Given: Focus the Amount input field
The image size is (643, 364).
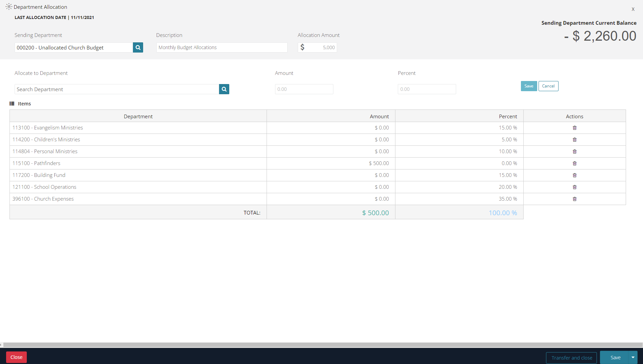Looking at the screenshot, I should 304,89.
